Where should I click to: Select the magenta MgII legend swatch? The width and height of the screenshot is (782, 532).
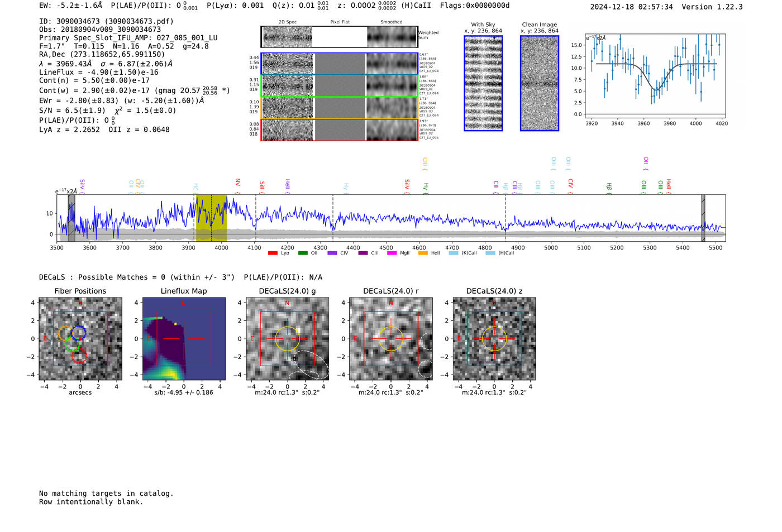click(x=392, y=253)
